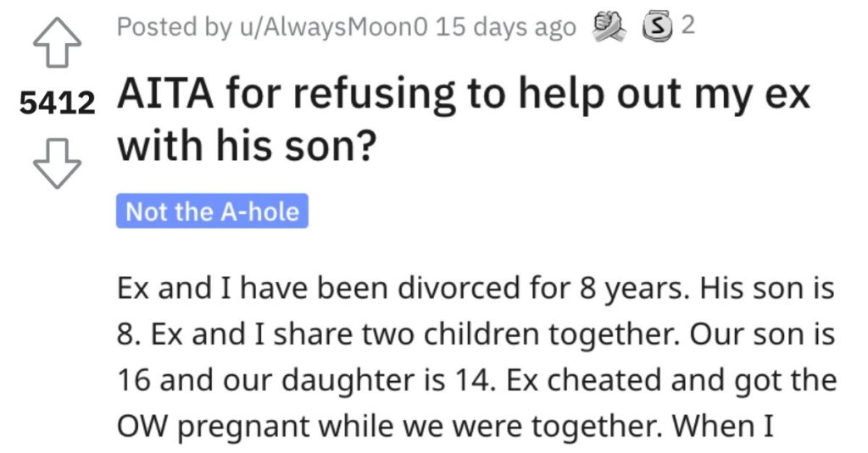
Task: Click the 'Posted by' label text
Action: (x=175, y=26)
